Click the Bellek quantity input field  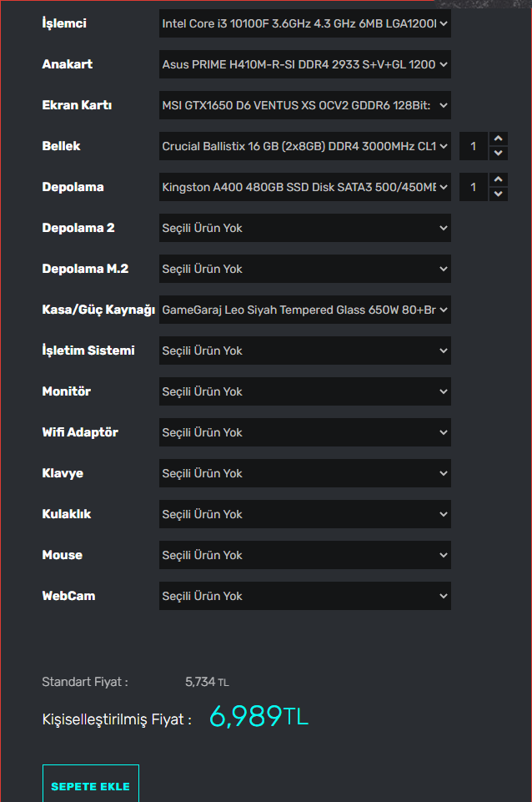[x=473, y=146]
